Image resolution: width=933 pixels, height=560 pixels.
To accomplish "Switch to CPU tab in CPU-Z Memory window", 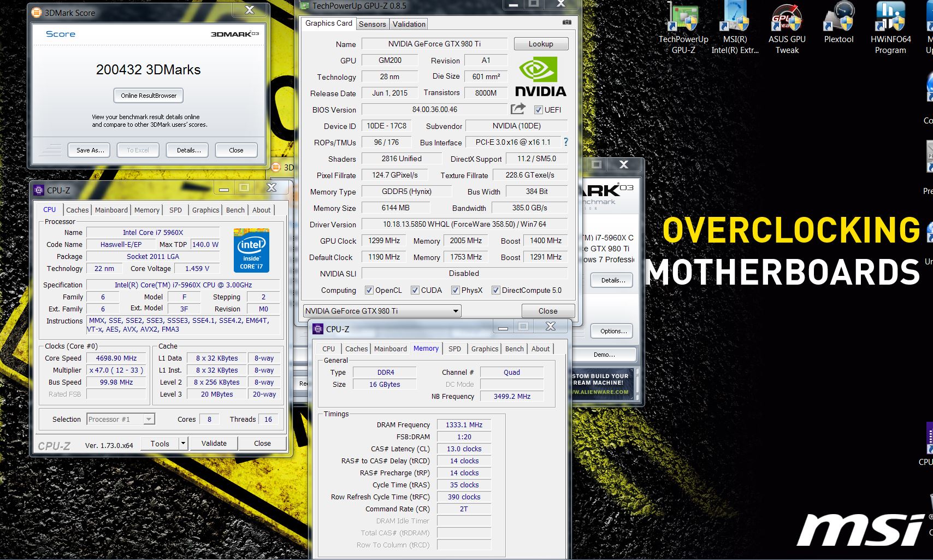I will coord(328,349).
